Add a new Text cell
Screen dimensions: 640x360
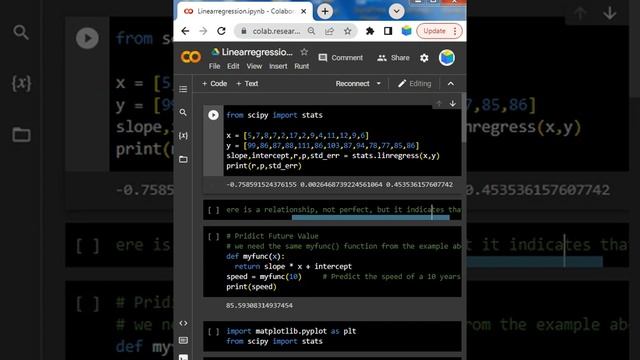[x=247, y=84]
